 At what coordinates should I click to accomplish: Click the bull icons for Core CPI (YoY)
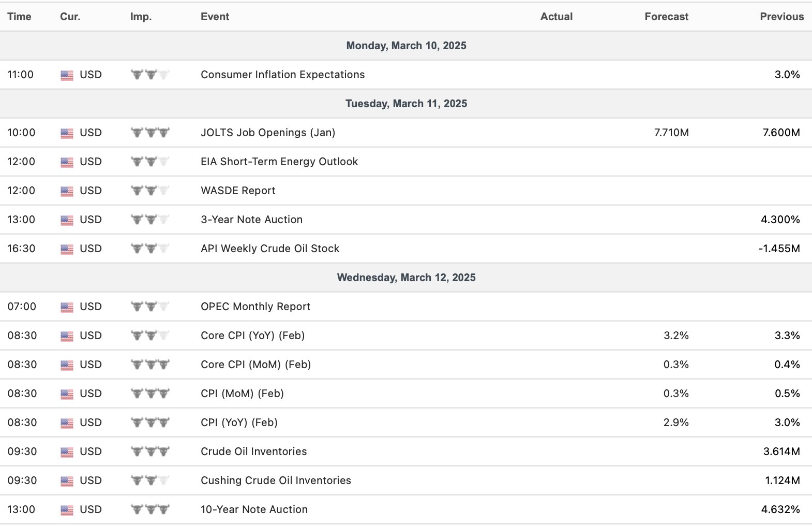(x=150, y=336)
